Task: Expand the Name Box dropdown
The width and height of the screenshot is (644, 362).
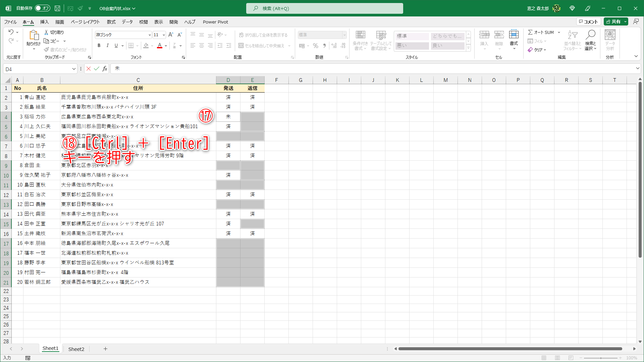Action: click(74, 69)
